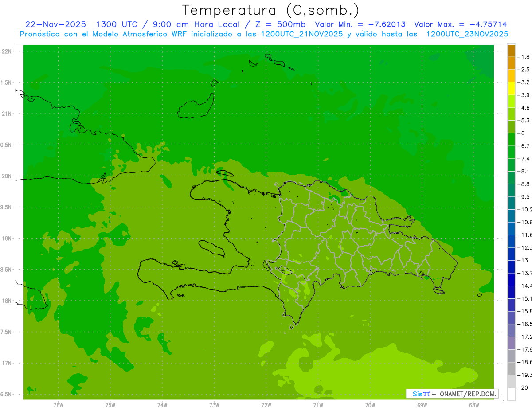The image size is (532, 411).
Task: Click the "76W" longitude axis label
Action: pos(58,405)
